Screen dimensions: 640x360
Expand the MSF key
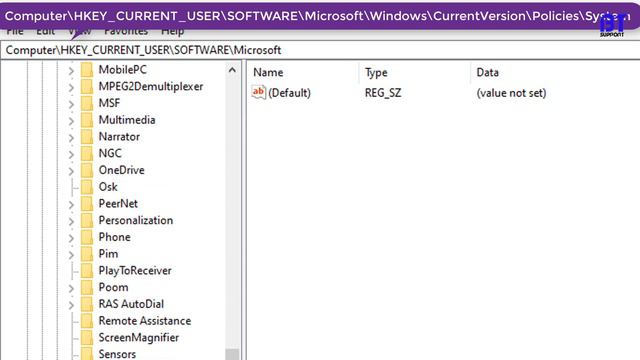click(71, 104)
